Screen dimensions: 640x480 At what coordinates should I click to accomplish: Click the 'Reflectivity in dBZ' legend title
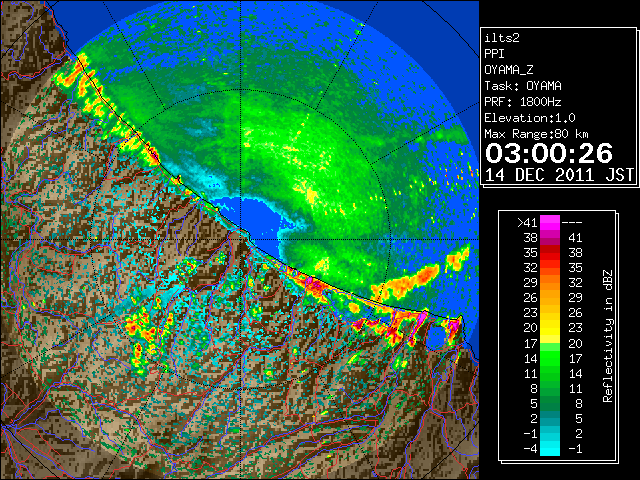point(607,336)
